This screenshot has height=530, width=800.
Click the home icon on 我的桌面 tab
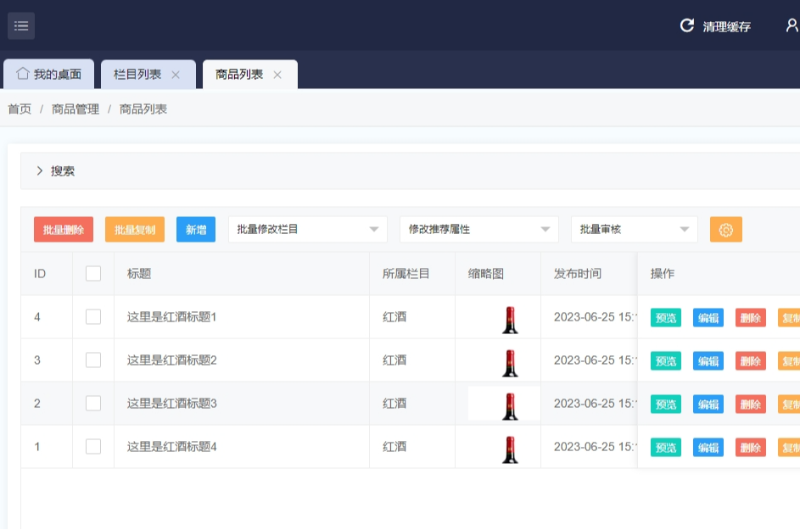(x=22, y=74)
